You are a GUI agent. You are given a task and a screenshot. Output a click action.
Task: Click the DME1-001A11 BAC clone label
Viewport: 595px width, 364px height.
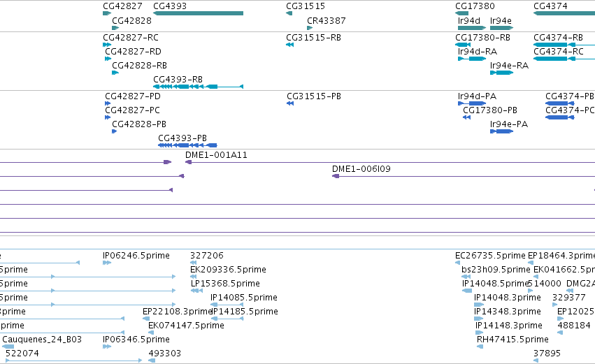(216, 154)
